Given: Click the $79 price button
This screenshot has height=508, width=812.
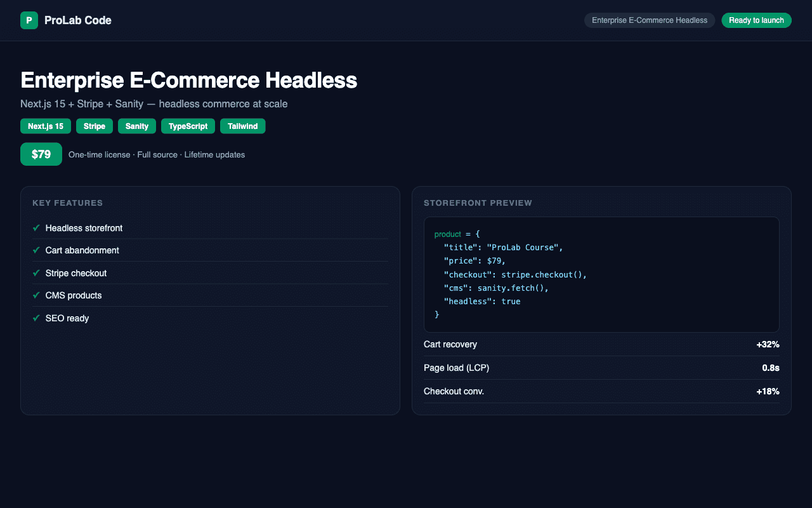Looking at the screenshot, I should point(41,154).
